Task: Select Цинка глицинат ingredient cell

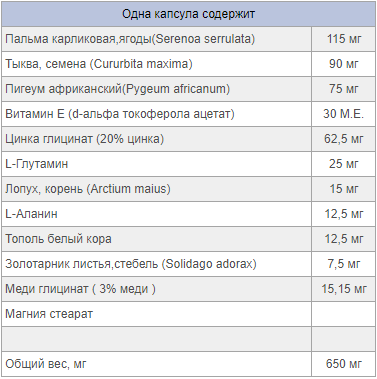Action: (157, 139)
